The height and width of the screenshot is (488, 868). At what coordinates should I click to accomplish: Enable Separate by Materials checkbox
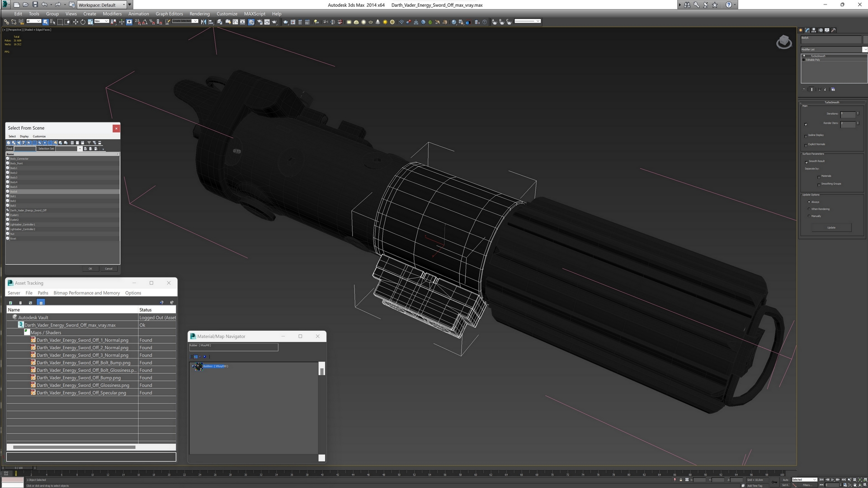click(x=819, y=177)
